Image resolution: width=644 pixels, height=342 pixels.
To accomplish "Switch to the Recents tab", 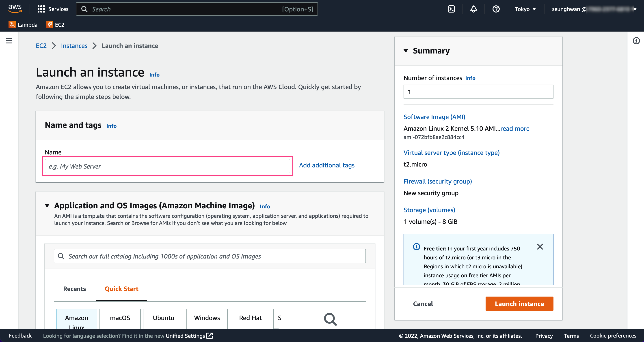I will pyautogui.click(x=74, y=289).
